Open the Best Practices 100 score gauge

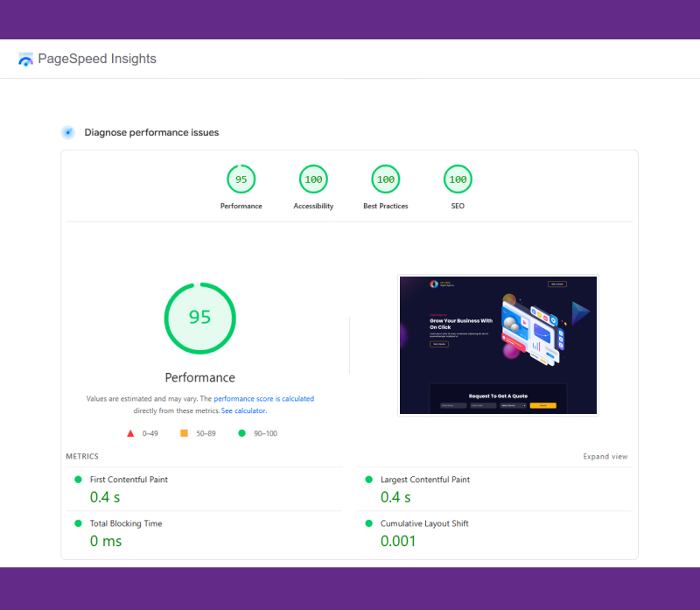tap(385, 179)
